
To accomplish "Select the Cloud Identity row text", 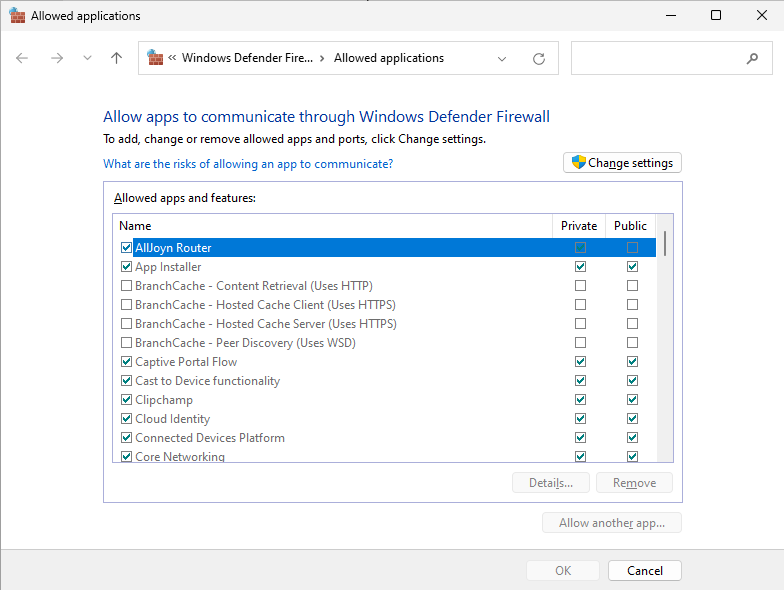I will [x=172, y=418].
